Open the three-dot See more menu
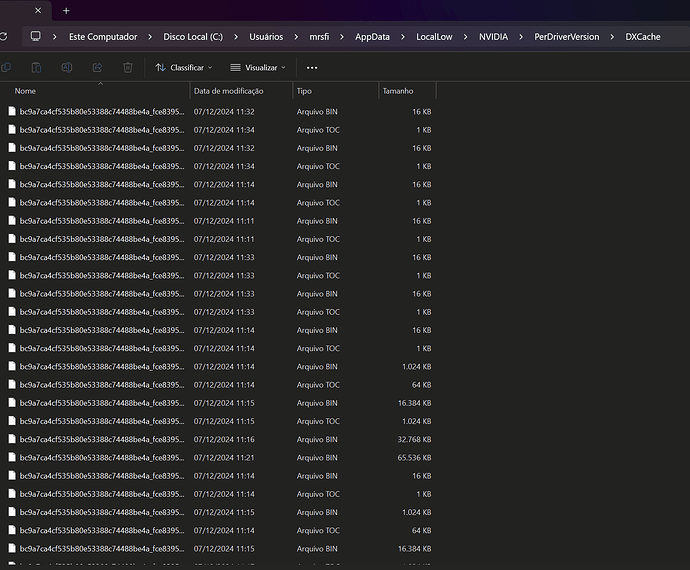Viewport: 690px width, 570px height. (312, 68)
